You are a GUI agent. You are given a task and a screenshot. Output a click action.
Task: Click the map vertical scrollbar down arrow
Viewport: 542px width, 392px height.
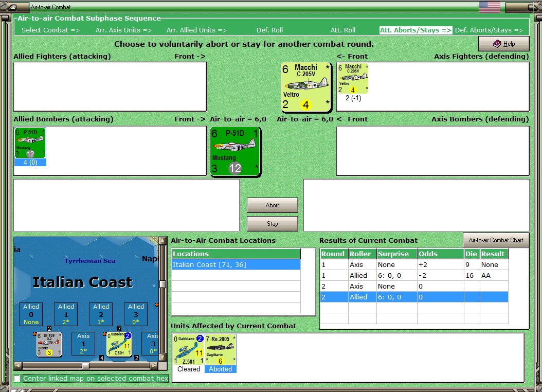pyautogui.click(x=162, y=357)
